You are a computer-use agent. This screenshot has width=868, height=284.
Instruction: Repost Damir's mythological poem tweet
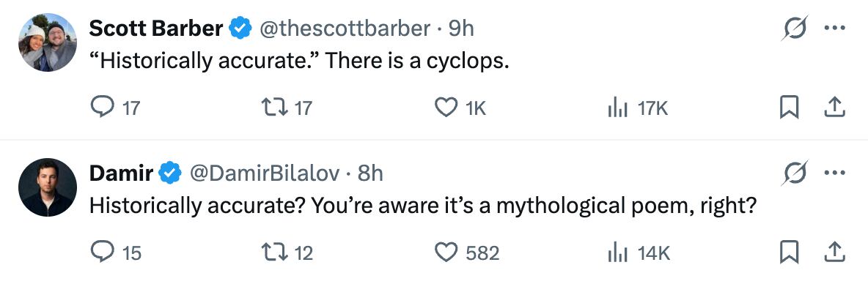(274, 252)
